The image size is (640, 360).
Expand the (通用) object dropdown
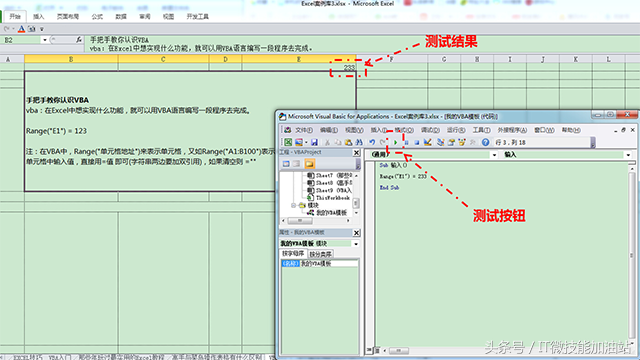click(x=494, y=155)
